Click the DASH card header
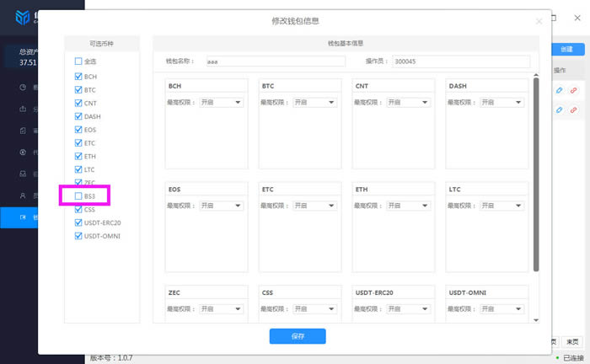This screenshot has width=590, height=364. click(487, 86)
